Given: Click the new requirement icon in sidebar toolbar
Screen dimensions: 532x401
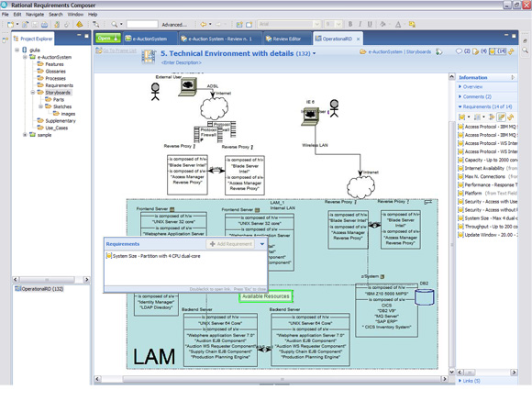Looking at the screenshot, I should pos(461,117).
